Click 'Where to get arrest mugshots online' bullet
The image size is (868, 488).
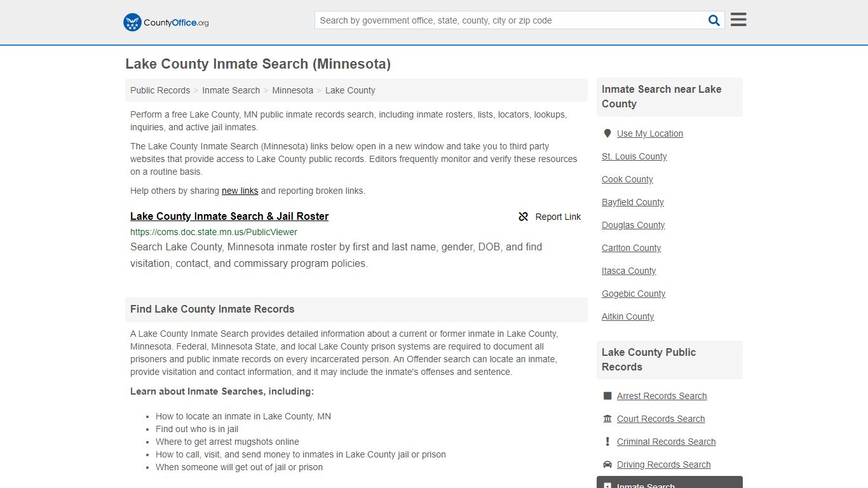227,442
